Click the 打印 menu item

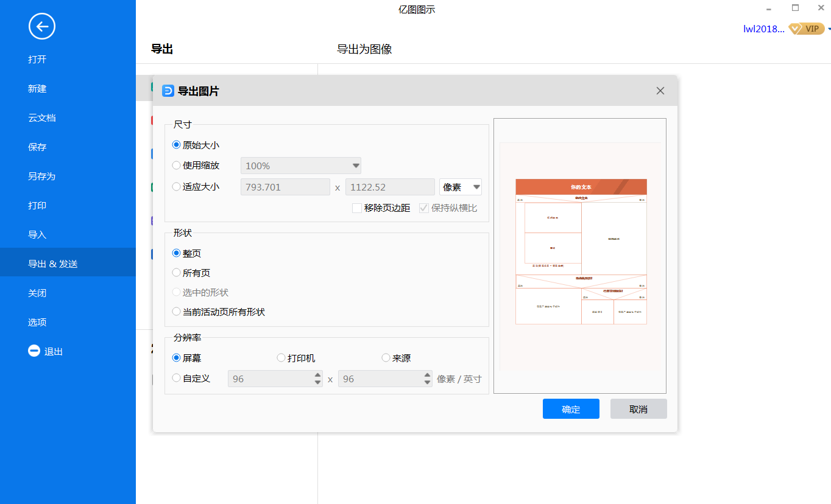(x=68, y=206)
